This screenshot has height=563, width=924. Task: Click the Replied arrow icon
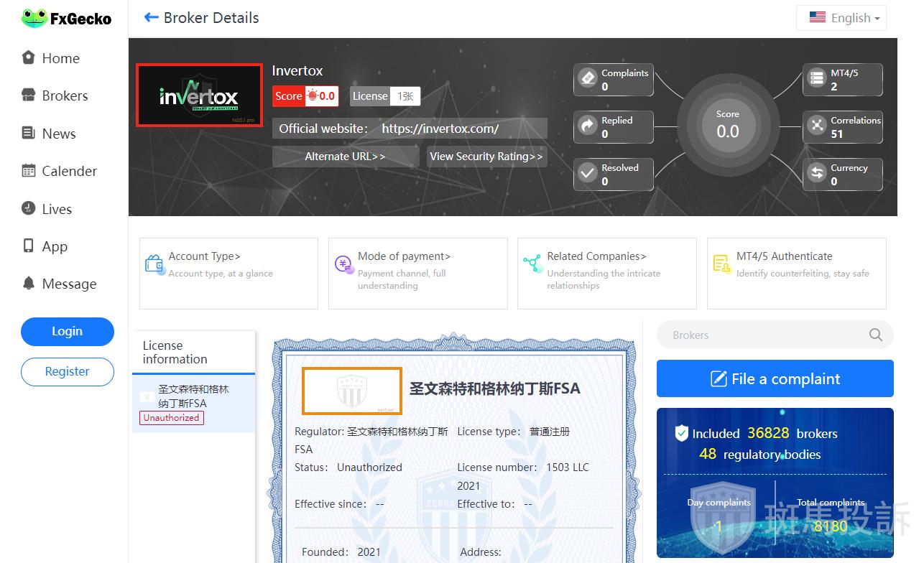588,126
